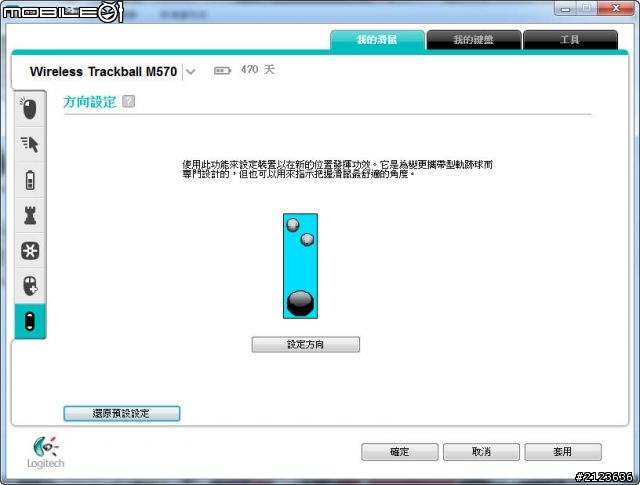The width and height of the screenshot is (640, 485).
Task: Open the asterisk advanced settings sidebar icon
Action: pos(30,251)
